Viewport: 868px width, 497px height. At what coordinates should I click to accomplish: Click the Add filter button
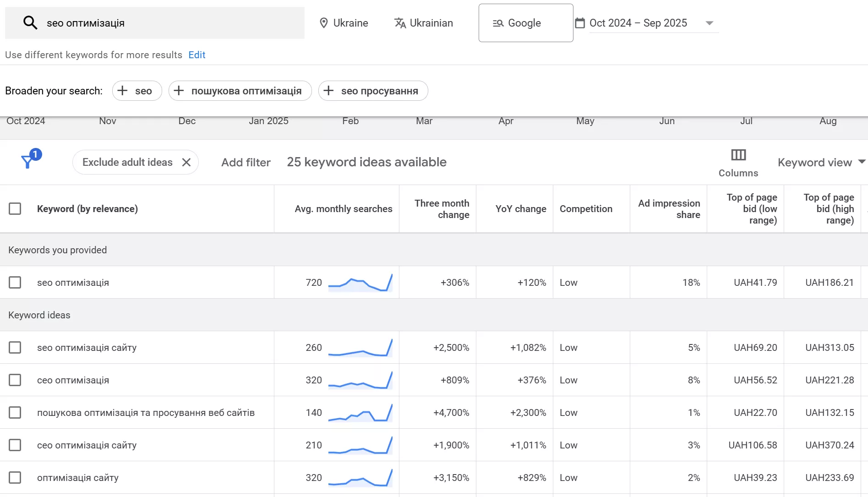click(x=246, y=162)
